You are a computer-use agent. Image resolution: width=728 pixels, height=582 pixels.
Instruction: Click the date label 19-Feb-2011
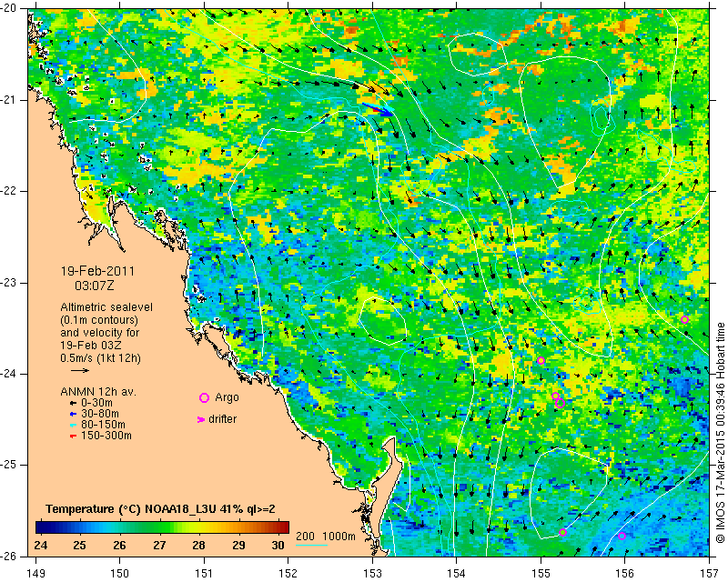click(97, 271)
